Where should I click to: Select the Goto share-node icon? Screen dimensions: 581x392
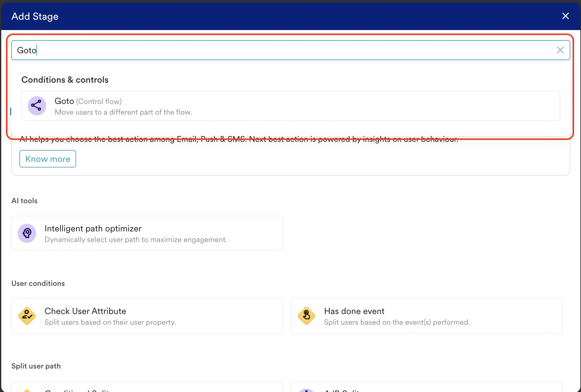pyautogui.click(x=37, y=106)
